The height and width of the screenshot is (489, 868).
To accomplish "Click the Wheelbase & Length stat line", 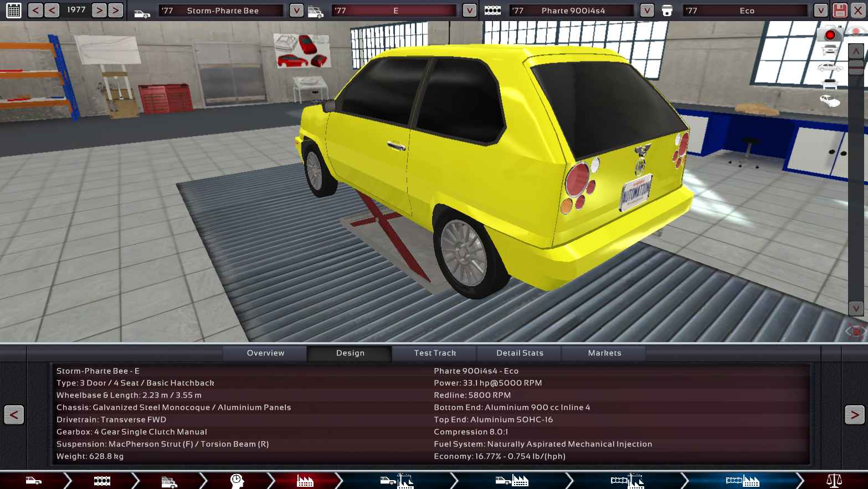I will [129, 395].
